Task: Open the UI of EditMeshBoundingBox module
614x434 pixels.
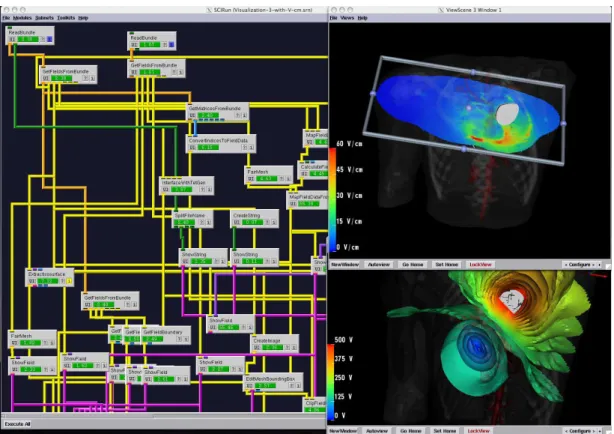Action: tap(249, 386)
